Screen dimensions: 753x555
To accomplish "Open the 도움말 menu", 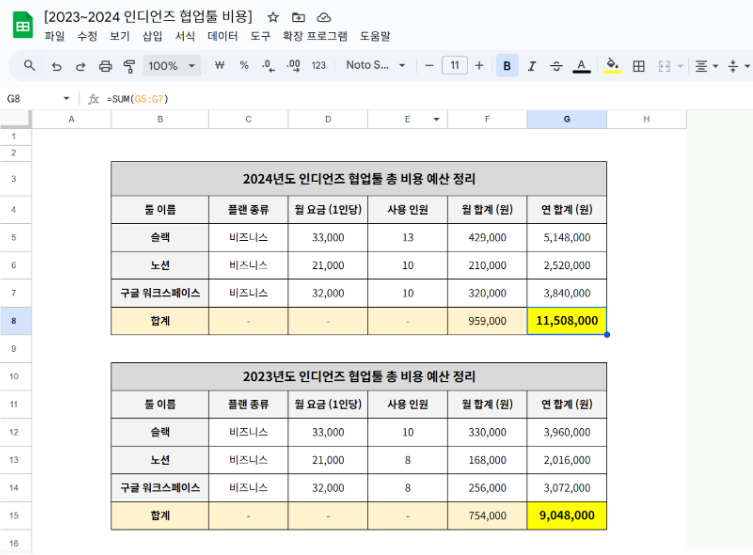I will (x=375, y=36).
